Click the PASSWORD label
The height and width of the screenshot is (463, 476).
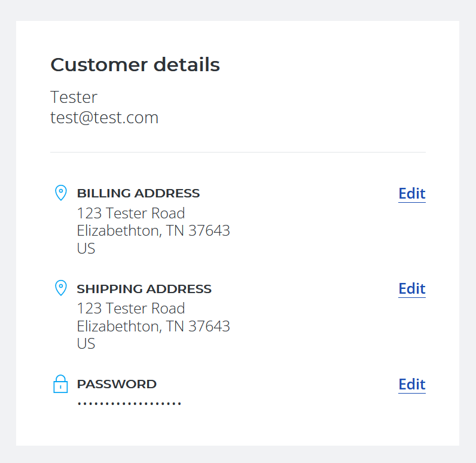point(117,384)
